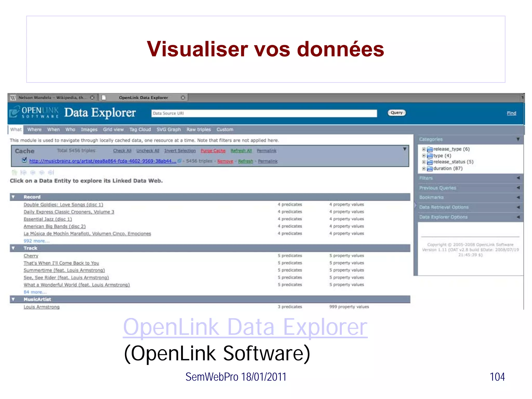Click the Find link in the header
This screenshot has width=532, height=399.
tap(511, 113)
